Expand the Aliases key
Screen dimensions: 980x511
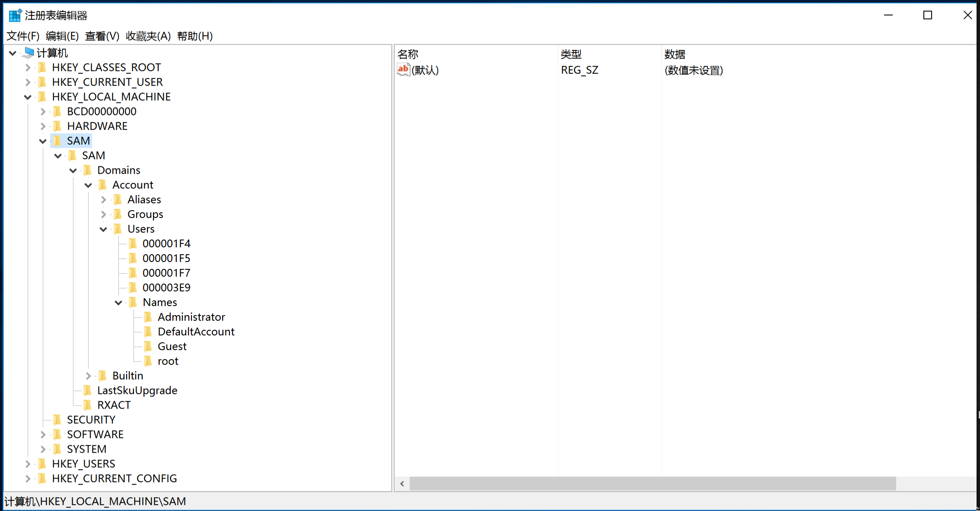[x=103, y=200]
